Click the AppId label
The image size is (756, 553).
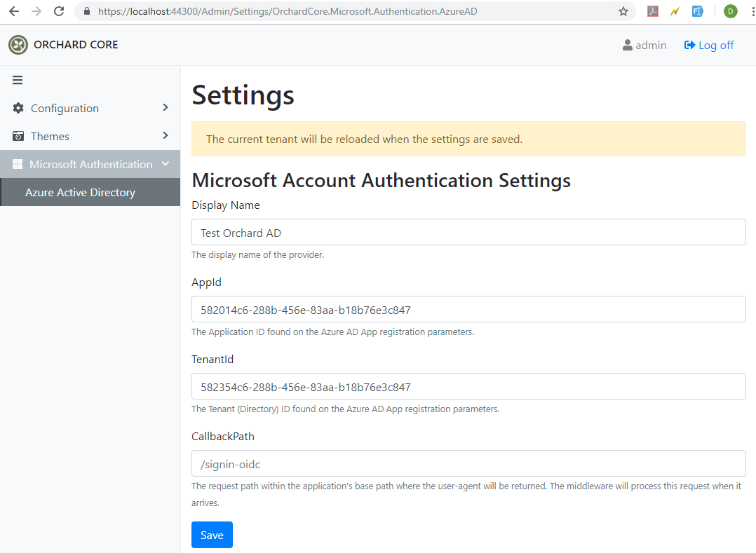pyautogui.click(x=206, y=282)
